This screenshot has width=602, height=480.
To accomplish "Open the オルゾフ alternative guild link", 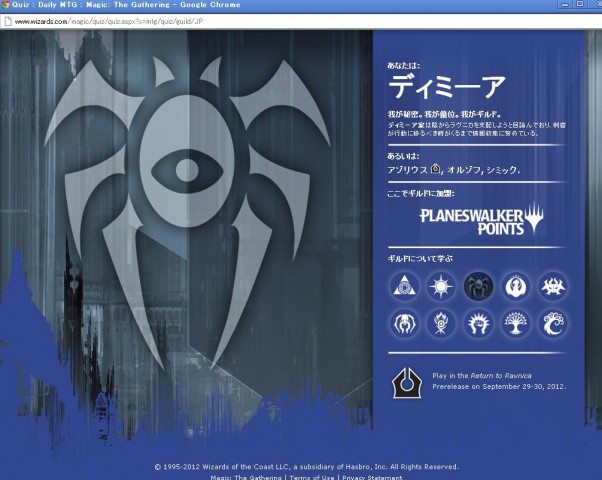I will point(464,170).
